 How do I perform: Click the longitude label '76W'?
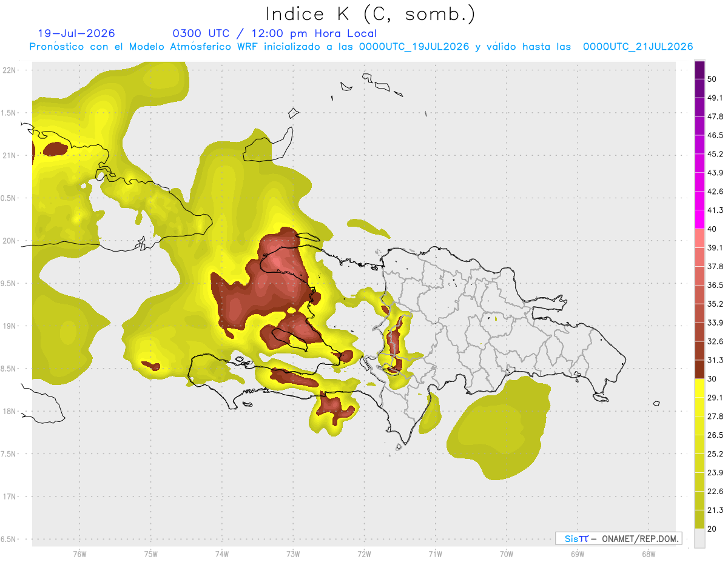coord(79,554)
